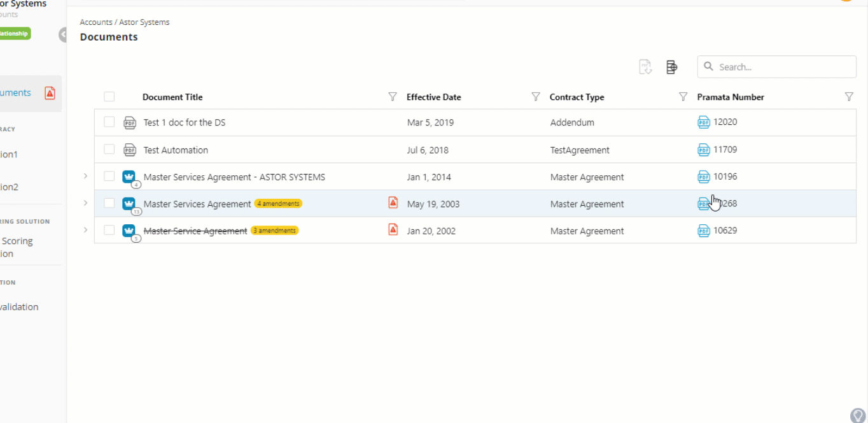Open the Test 1 doc for the DS title
Image resolution: width=868 pixels, height=423 pixels.
(x=185, y=122)
